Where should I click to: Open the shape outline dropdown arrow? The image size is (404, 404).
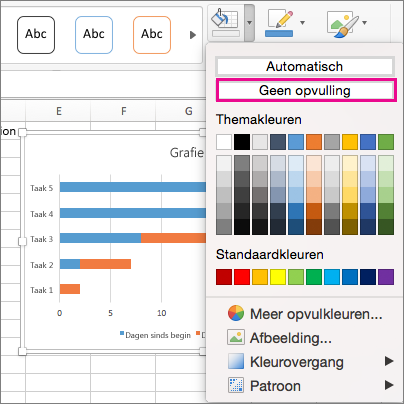[302, 23]
